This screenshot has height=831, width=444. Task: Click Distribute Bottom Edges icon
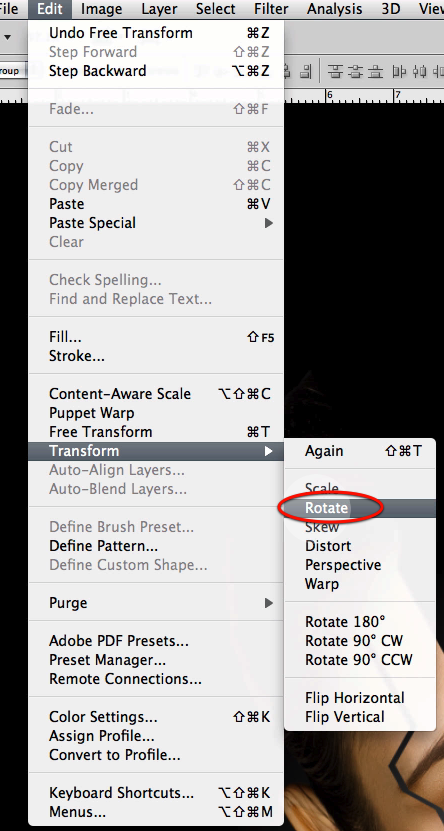(376, 71)
